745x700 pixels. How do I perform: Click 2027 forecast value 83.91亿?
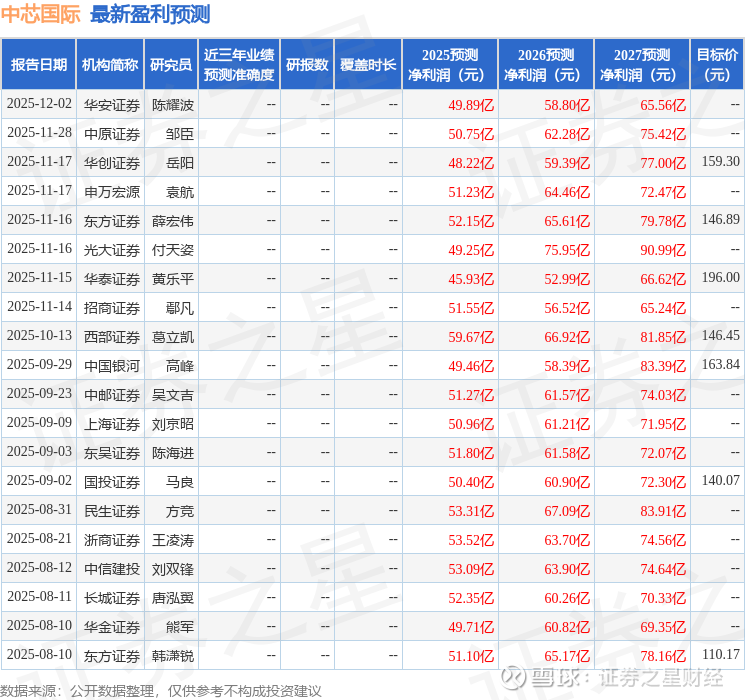pyautogui.click(x=663, y=511)
